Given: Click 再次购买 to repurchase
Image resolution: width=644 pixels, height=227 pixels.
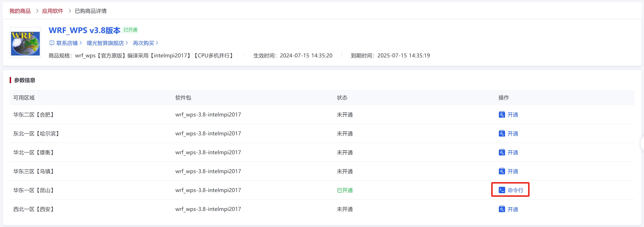Looking at the screenshot, I should [x=143, y=43].
